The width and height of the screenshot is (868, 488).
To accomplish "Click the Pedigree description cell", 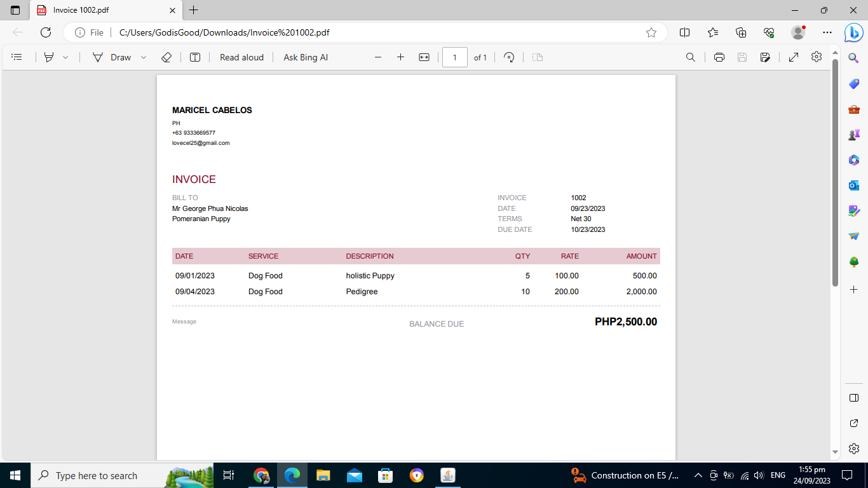I will pyautogui.click(x=362, y=292).
